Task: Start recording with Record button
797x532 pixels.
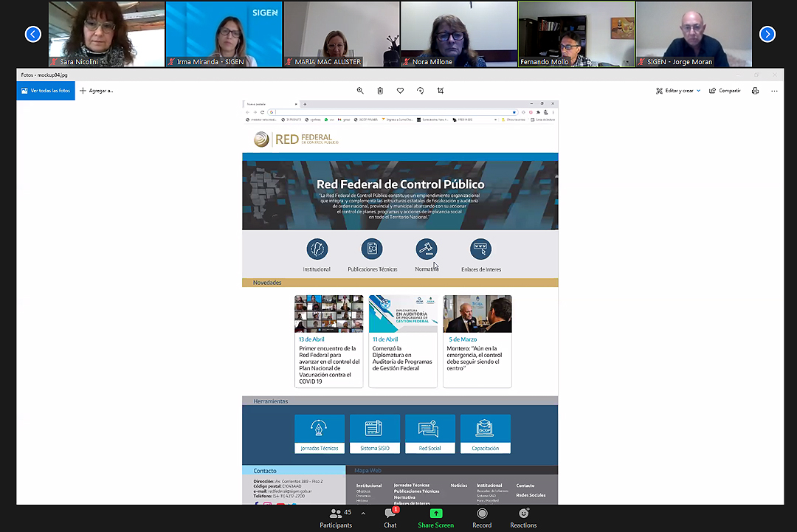Action: [x=482, y=518]
